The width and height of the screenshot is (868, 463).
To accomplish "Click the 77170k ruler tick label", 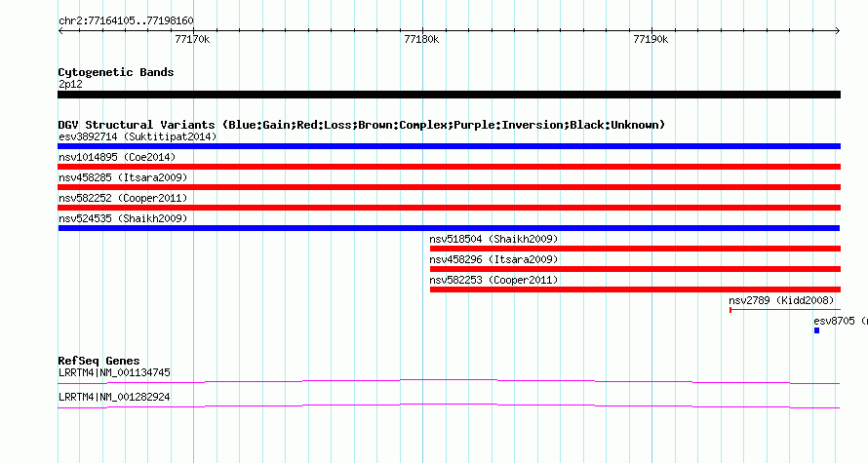I will (x=192, y=39).
